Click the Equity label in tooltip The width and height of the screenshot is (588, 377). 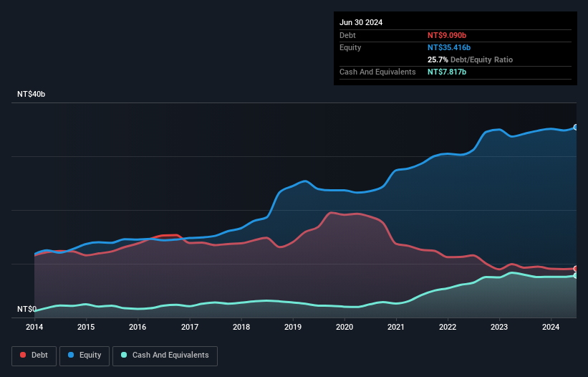pos(350,47)
